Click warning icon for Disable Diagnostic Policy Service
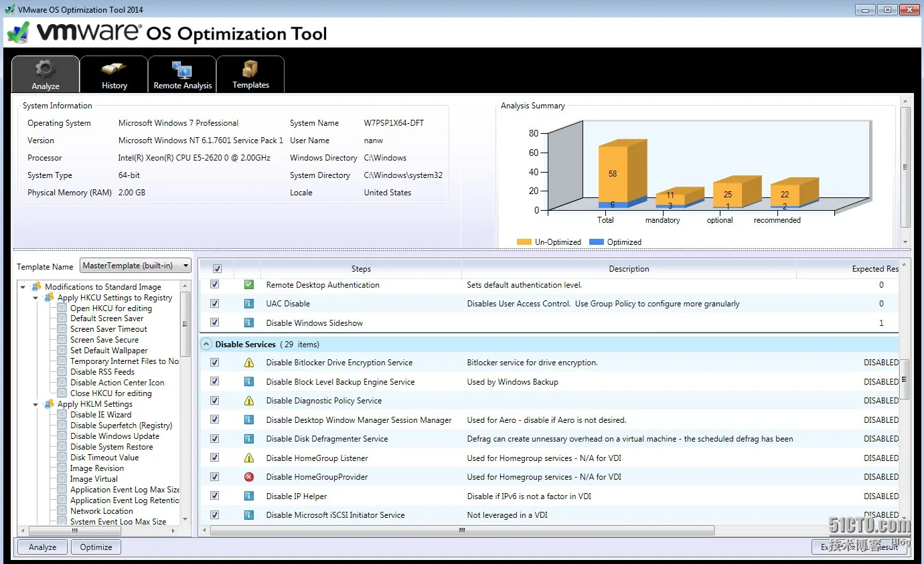Image resolution: width=924 pixels, height=564 pixels. [249, 401]
